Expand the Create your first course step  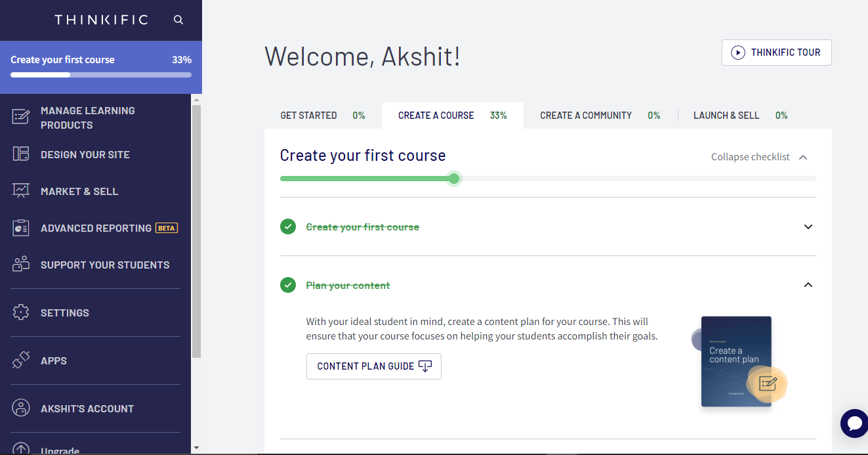point(808,227)
